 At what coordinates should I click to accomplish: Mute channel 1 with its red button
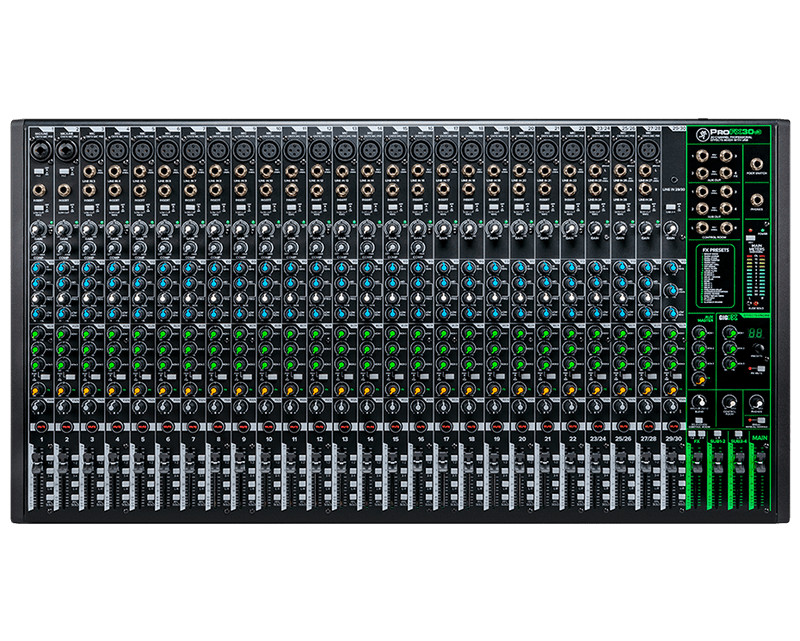[x=42, y=426]
